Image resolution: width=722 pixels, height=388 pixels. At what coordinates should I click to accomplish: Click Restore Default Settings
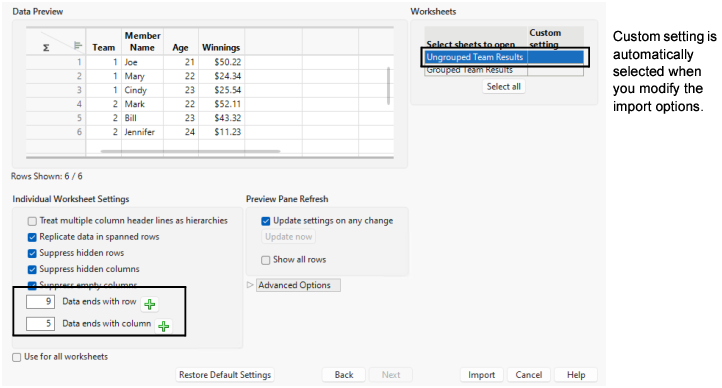pyautogui.click(x=225, y=375)
